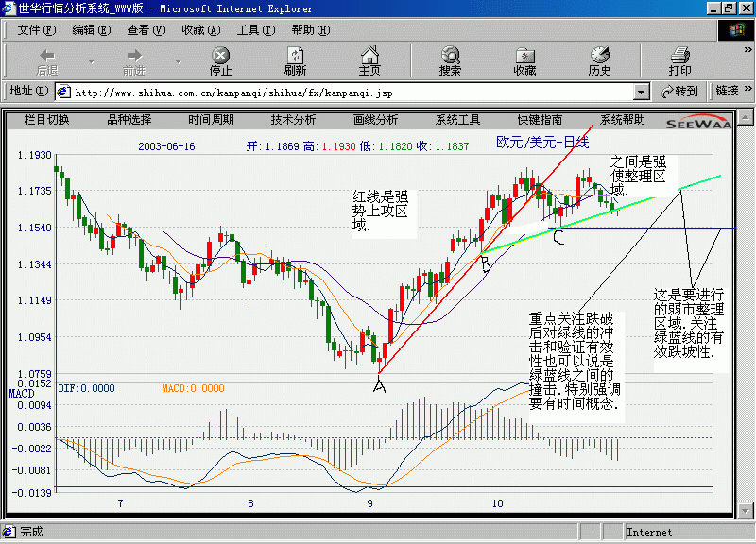Open Favorites (收藏) folder icon
756x544 pixels.
(525, 55)
